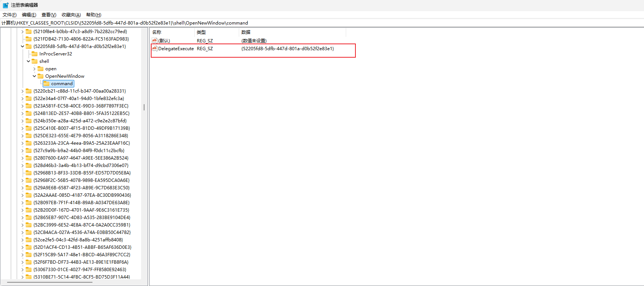The height and width of the screenshot is (286, 644).
Task: Click the folder icon of {529A9E6B-6587-4F23-AB9E-9C7D683E3C50}
Action: 29,188
